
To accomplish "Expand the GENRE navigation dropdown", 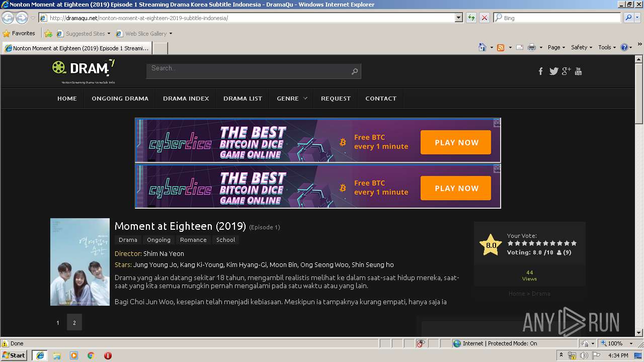I will pyautogui.click(x=292, y=99).
